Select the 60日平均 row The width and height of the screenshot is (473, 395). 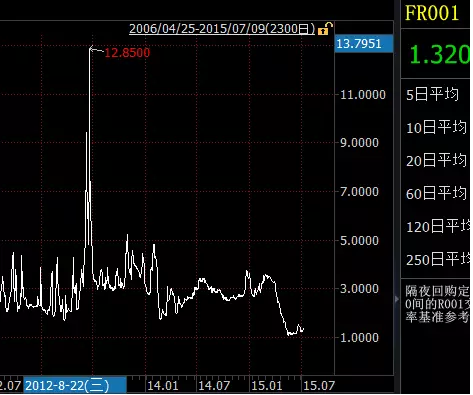coord(436,193)
